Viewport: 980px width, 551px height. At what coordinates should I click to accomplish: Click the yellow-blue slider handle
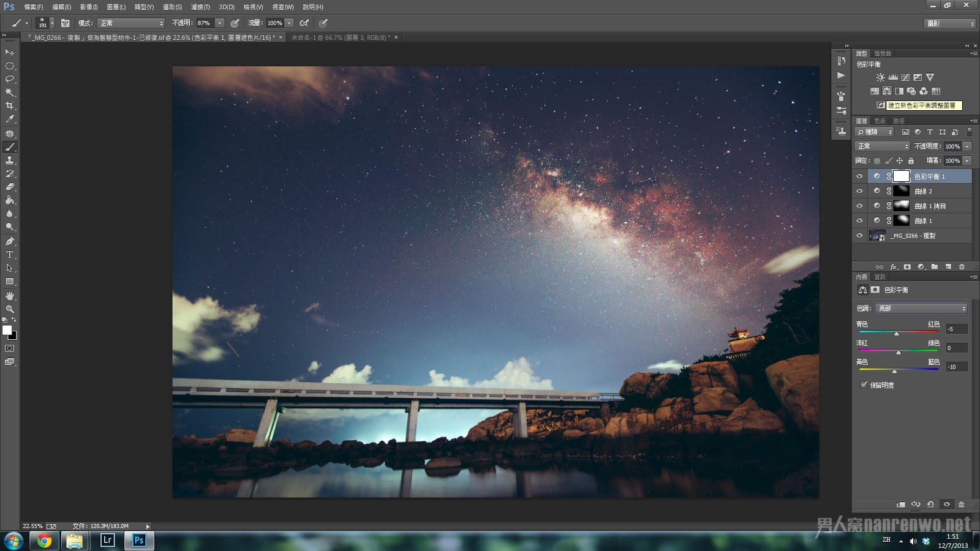pyautogui.click(x=894, y=372)
